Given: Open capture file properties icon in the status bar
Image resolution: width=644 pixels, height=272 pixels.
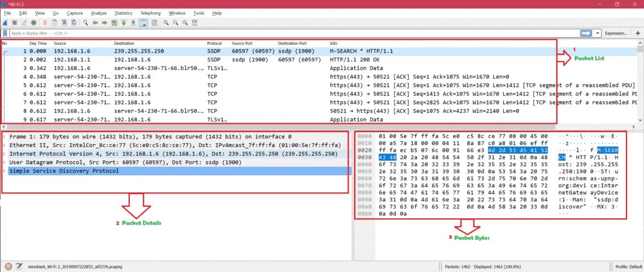Looking at the screenshot, I should (x=19, y=266).
